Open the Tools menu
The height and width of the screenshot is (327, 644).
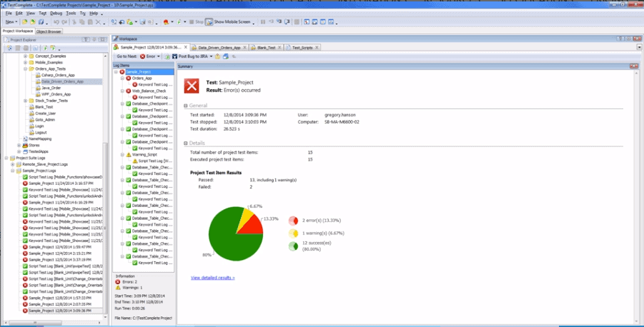tap(71, 13)
